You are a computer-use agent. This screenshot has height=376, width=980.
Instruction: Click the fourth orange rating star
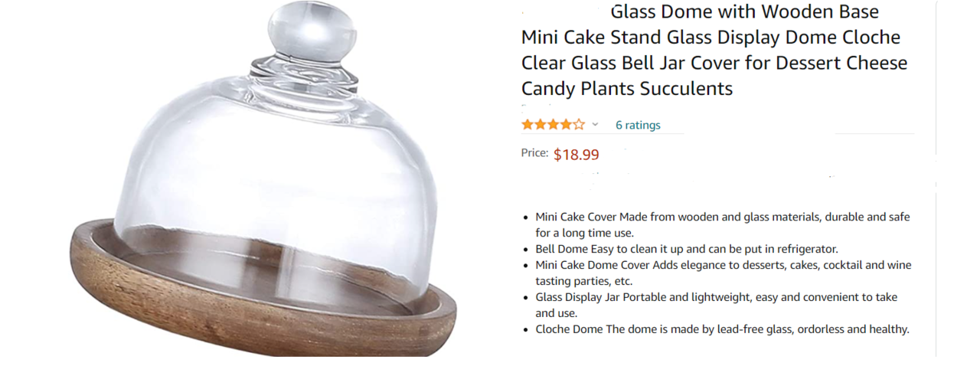[x=566, y=124]
